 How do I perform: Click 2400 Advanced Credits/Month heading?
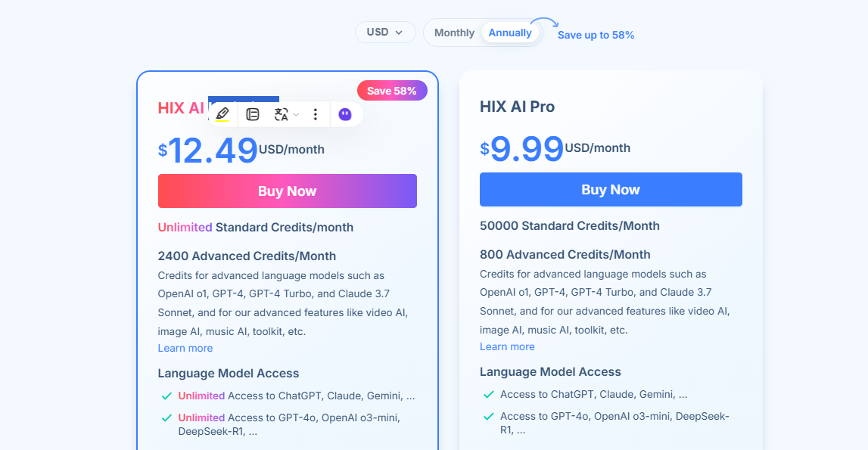(247, 256)
